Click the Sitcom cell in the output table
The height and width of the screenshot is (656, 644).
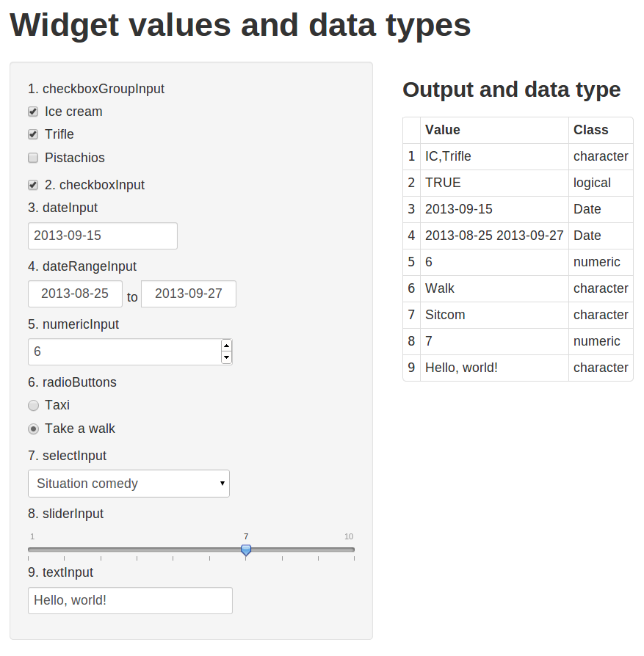coord(445,315)
